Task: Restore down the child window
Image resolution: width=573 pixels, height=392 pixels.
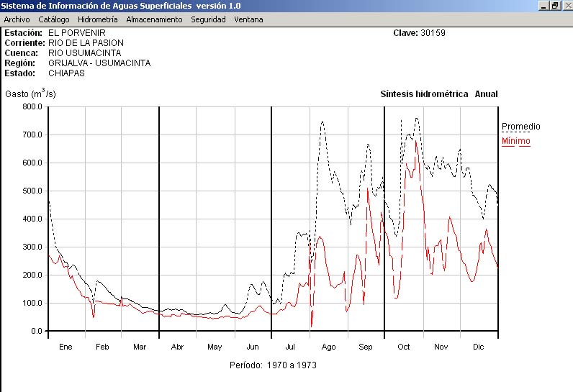Action: pos(555,6)
